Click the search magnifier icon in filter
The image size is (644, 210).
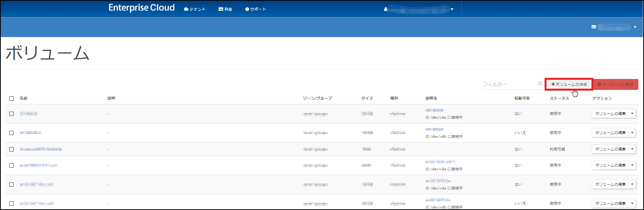(540, 84)
